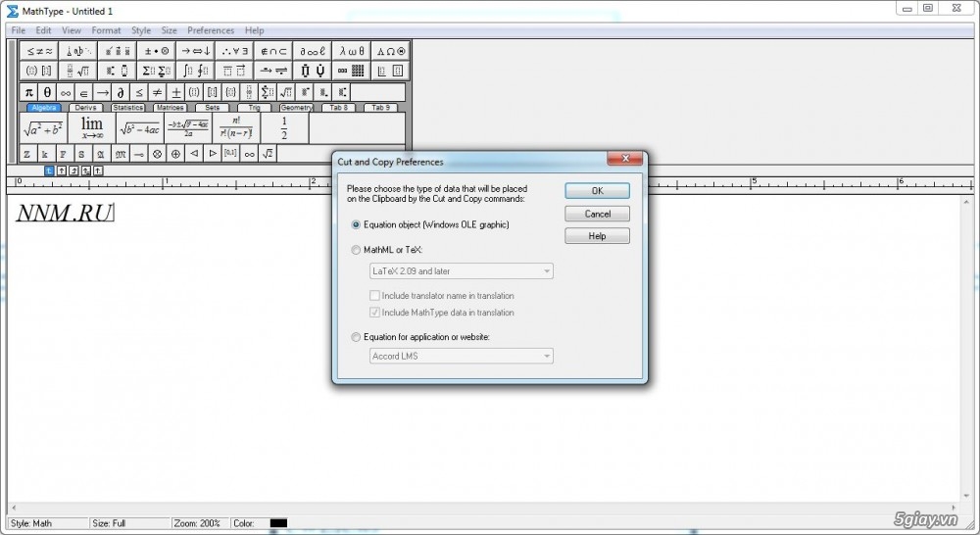
Task: Open the logical symbols palette (∴∀∃)
Action: coord(234,51)
